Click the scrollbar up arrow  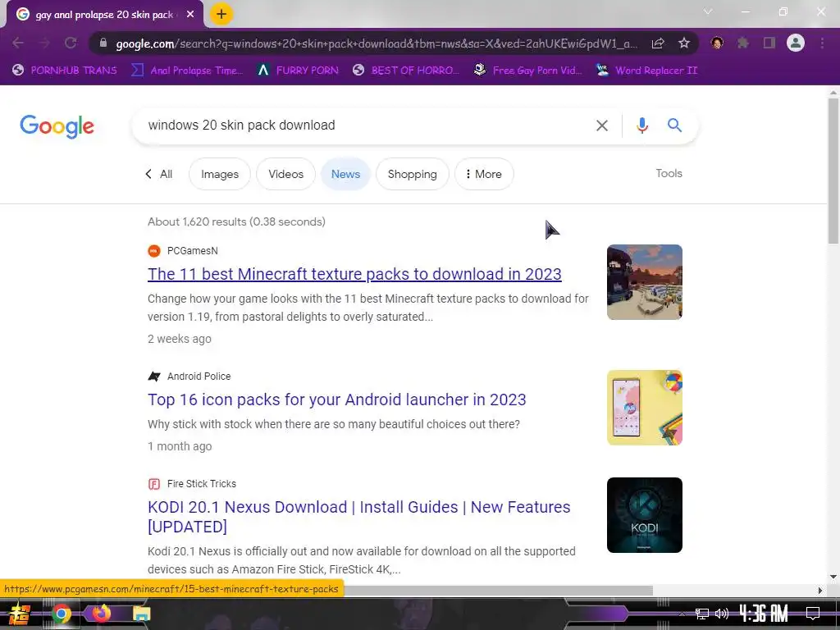833,93
